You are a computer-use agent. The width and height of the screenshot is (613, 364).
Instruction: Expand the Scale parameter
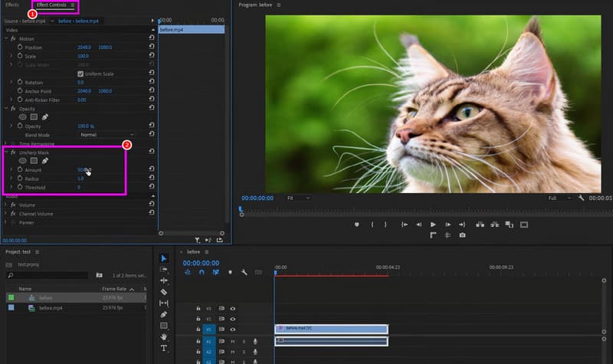click(x=11, y=56)
